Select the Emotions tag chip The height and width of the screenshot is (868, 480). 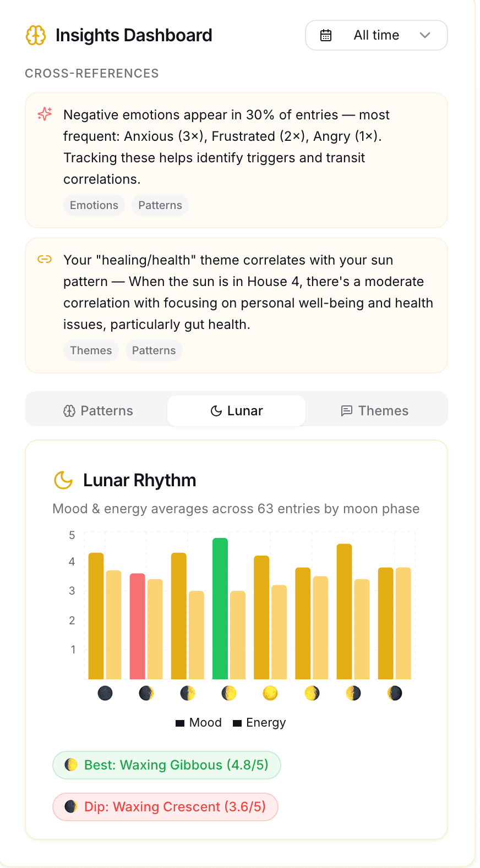coord(94,205)
